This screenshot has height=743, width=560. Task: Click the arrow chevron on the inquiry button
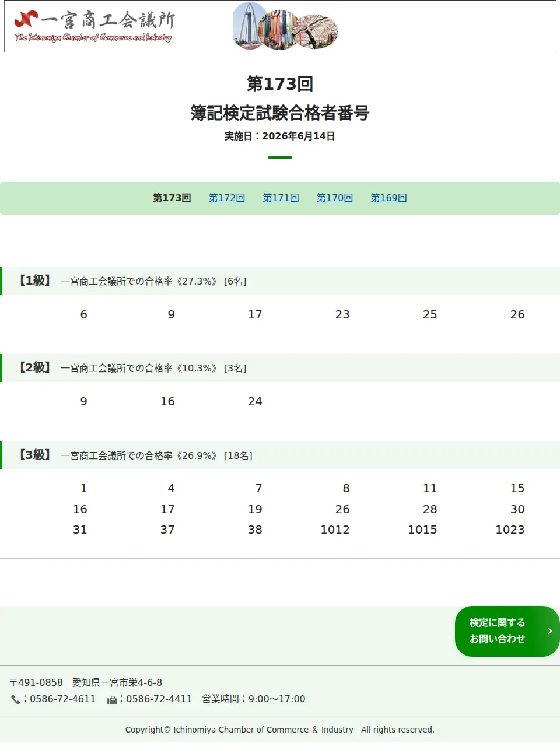(x=549, y=631)
